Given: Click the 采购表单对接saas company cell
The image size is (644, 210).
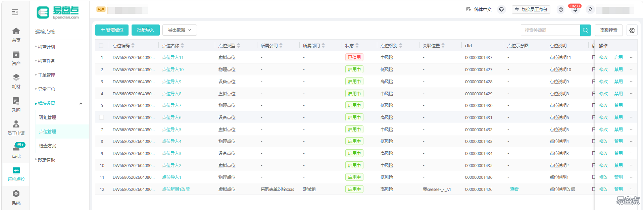Looking at the screenshot, I should coord(277,189).
